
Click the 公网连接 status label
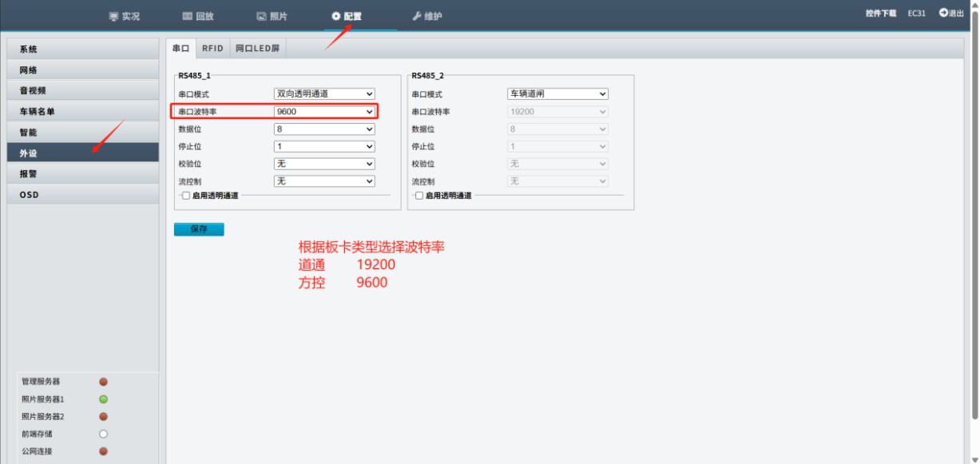pos(37,452)
